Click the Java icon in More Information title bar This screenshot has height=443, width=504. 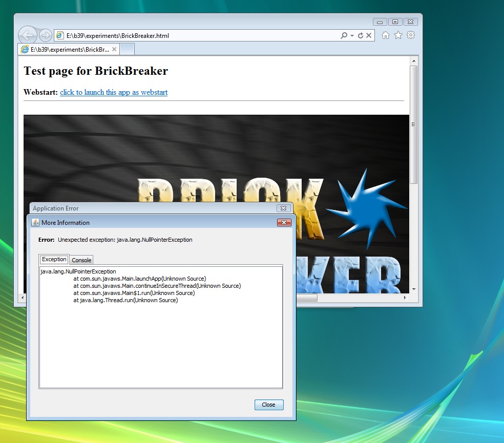tap(35, 223)
